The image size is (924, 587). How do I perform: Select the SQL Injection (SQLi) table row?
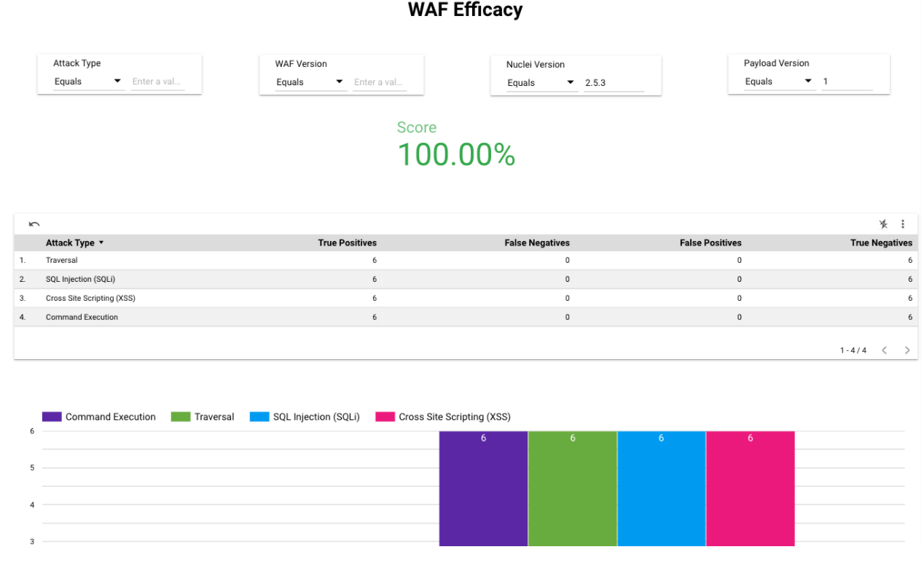(x=466, y=279)
